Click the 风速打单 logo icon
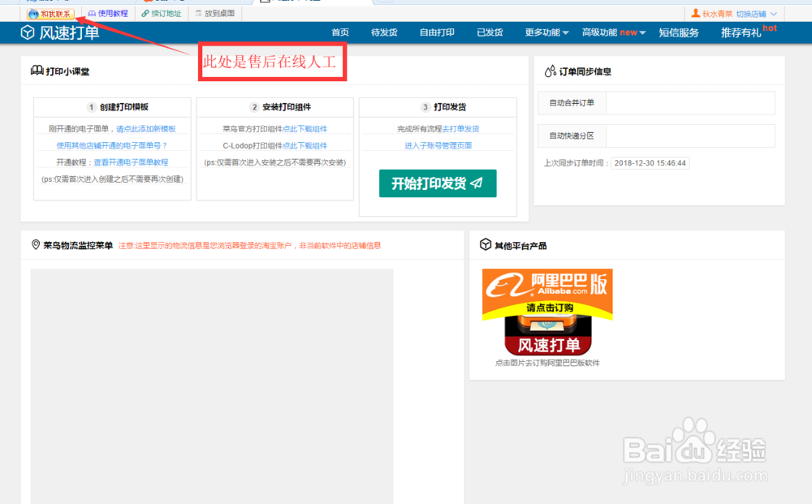This screenshot has height=504, width=812. 26,32
